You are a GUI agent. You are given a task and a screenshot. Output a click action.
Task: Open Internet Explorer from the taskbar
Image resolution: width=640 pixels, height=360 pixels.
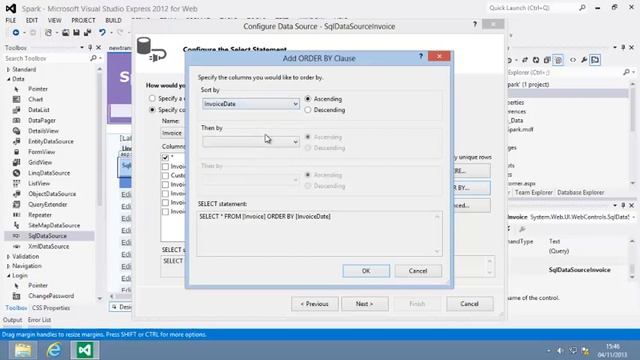pos(54,350)
